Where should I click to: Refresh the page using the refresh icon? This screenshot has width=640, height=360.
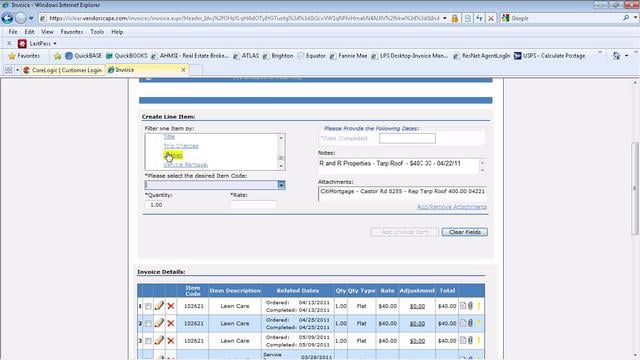click(x=479, y=18)
